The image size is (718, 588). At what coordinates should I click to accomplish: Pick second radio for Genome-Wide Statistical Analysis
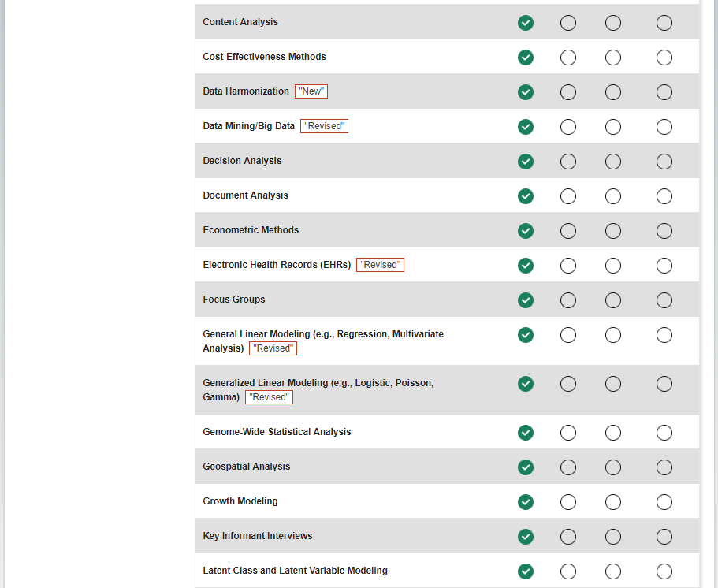568,433
